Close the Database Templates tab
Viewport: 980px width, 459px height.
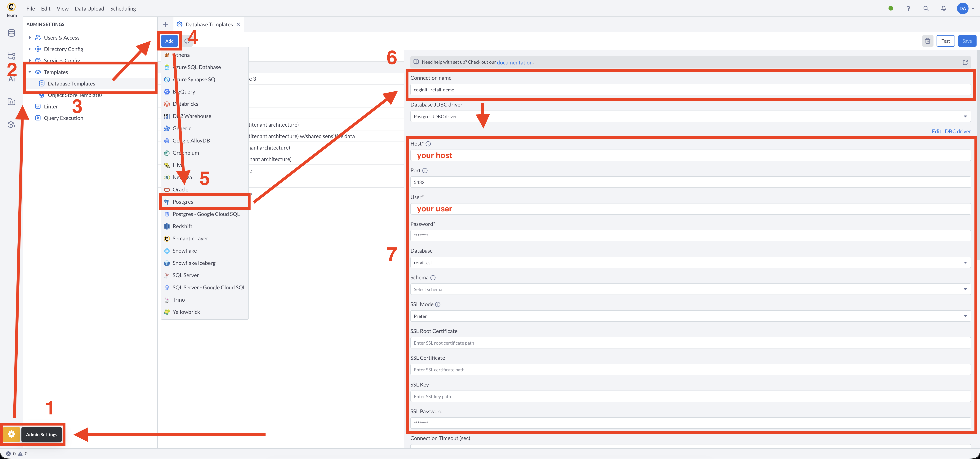238,24
